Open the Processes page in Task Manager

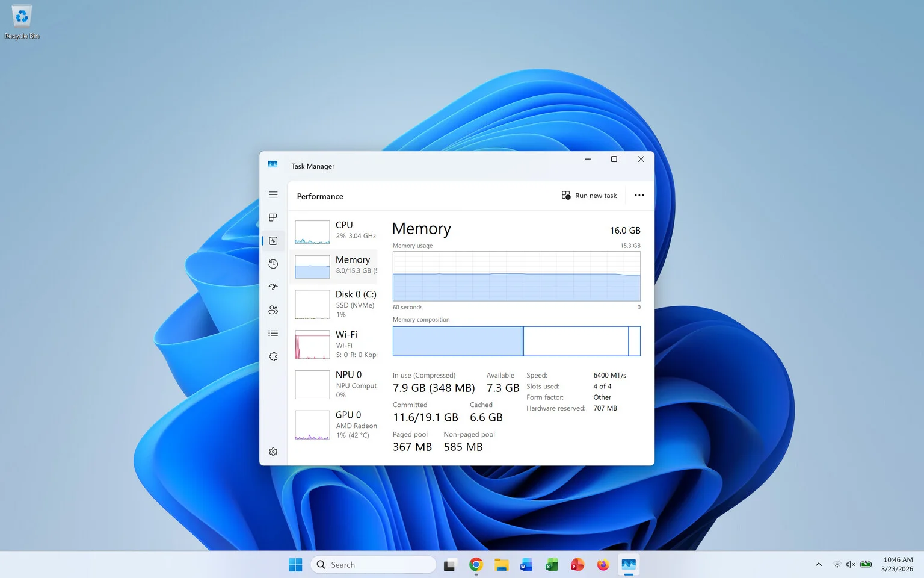pos(273,217)
